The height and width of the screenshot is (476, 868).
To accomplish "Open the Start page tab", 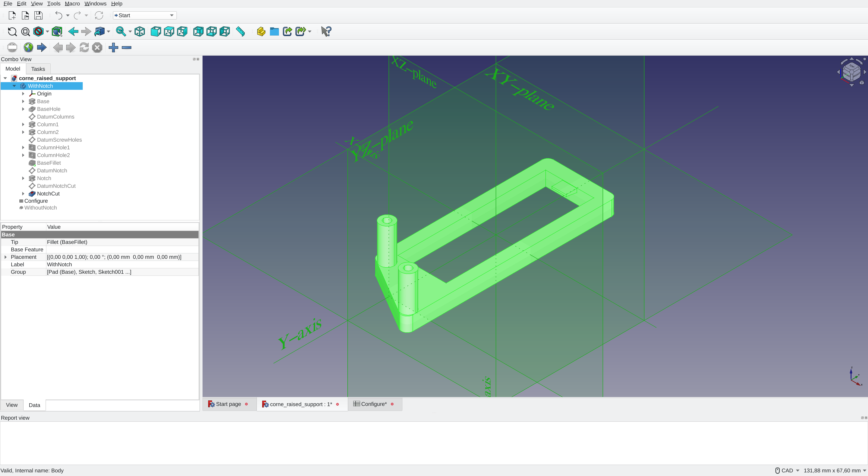I will tap(229, 404).
